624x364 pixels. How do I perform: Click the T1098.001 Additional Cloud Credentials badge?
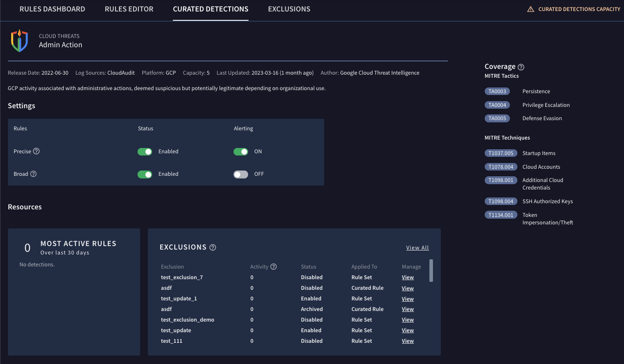click(501, 180)
